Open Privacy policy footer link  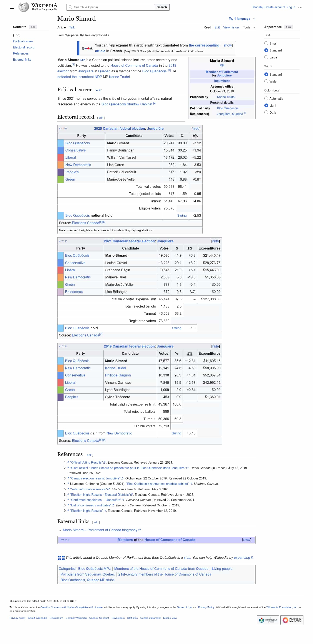click(18, 618)
